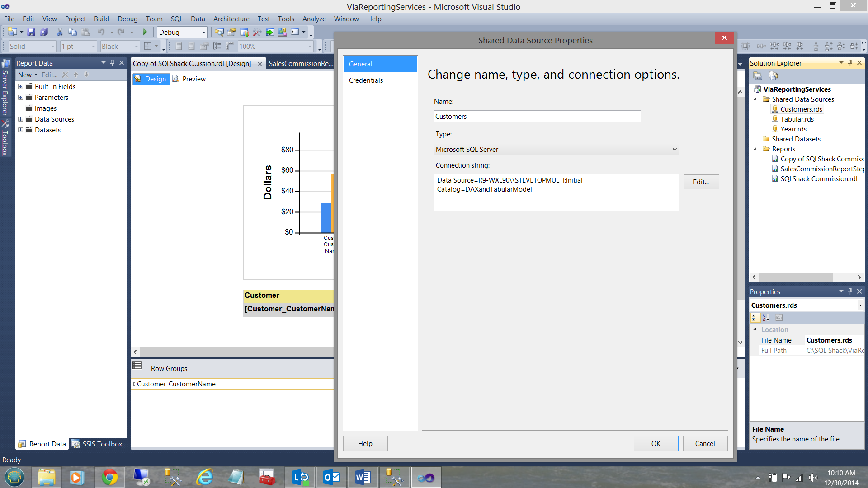Collapse the Shared Data Sources folder
This screenshot has height=488, width=868.
[x=755, y=99]
